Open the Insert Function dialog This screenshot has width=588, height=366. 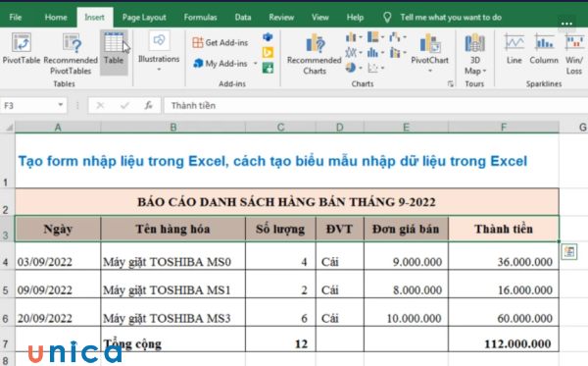point(149,106)
